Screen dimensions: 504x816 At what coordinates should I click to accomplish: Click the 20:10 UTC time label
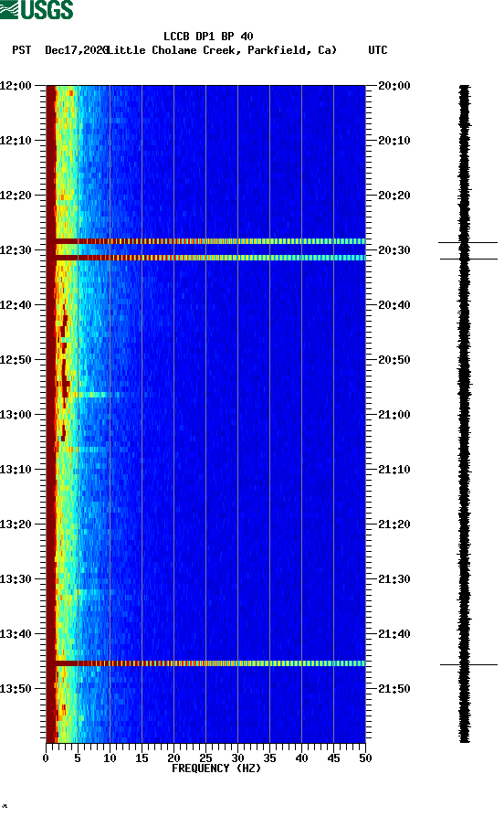click(x=394, y=140)
